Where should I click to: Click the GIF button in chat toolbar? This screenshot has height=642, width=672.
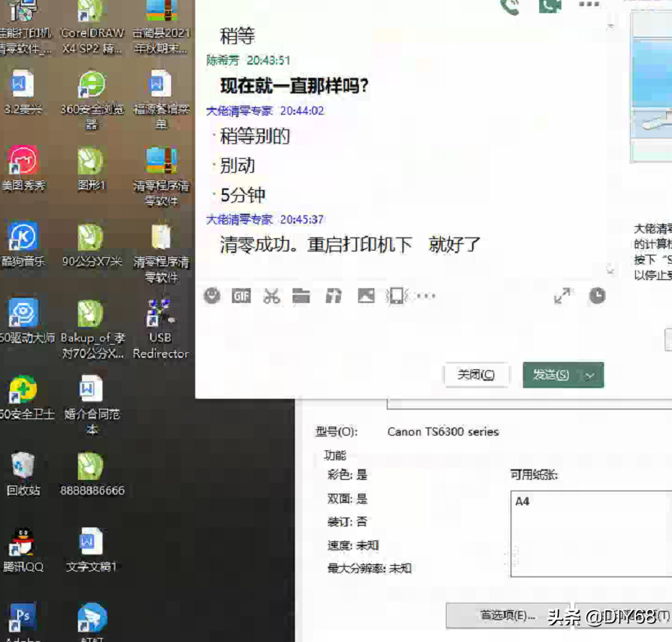pos(241,296)
